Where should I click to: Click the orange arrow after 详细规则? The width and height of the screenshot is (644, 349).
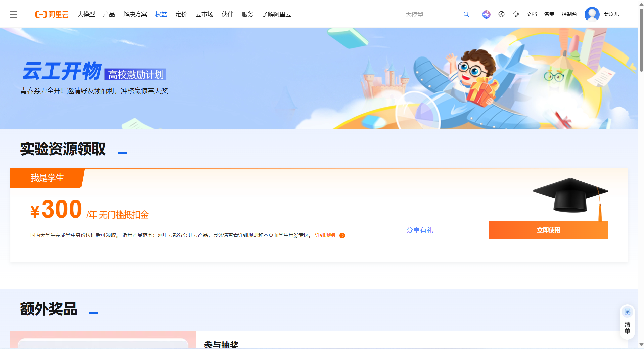(342, 235)
